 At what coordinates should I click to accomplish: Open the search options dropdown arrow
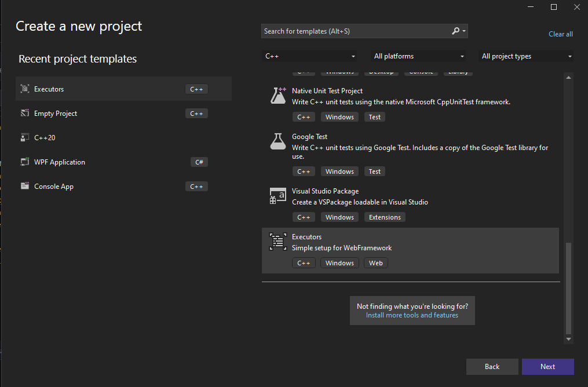coord(464,31)
